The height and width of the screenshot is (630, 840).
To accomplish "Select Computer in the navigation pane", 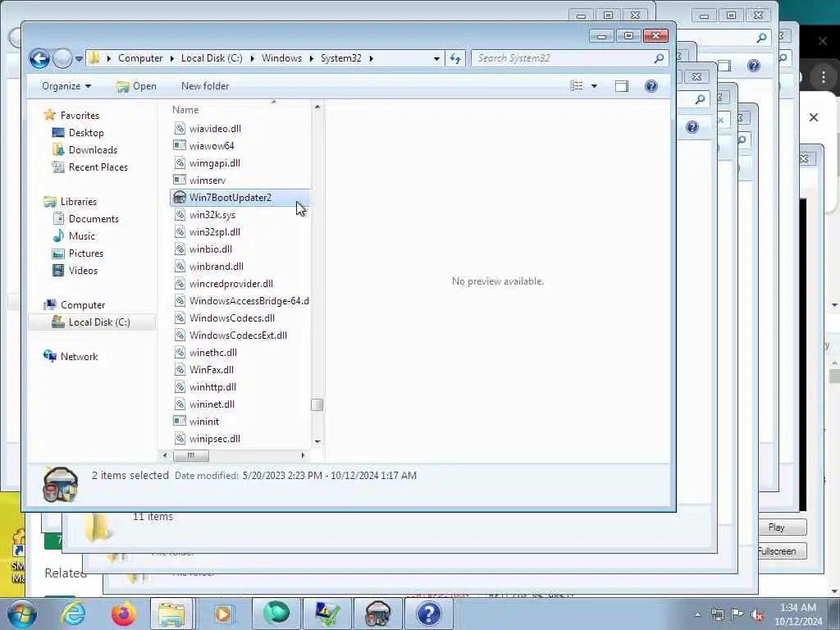I will point(83,305).
